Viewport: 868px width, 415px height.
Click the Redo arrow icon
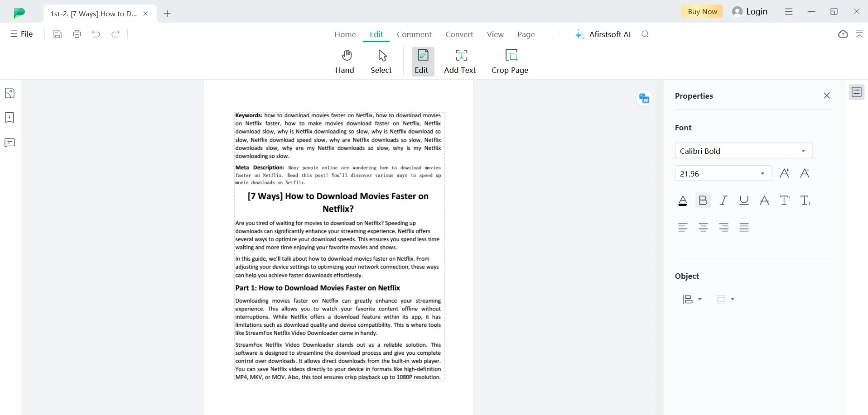pyautogui.click(x=116, y=34)
